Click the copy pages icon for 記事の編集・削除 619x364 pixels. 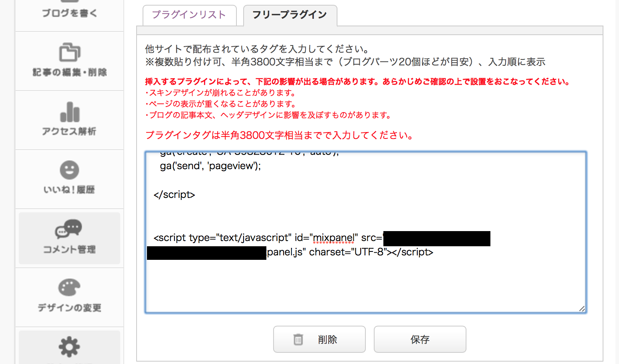point(70,52)
